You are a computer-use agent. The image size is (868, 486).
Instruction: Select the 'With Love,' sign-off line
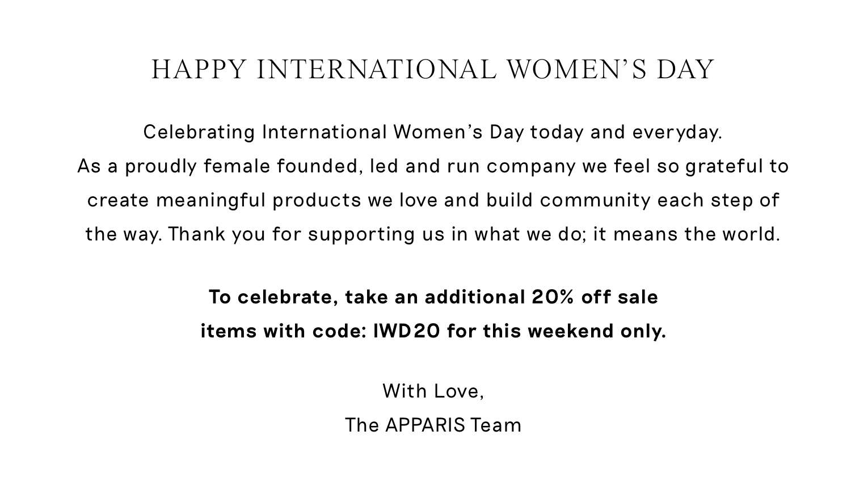(x=433, y=391)
